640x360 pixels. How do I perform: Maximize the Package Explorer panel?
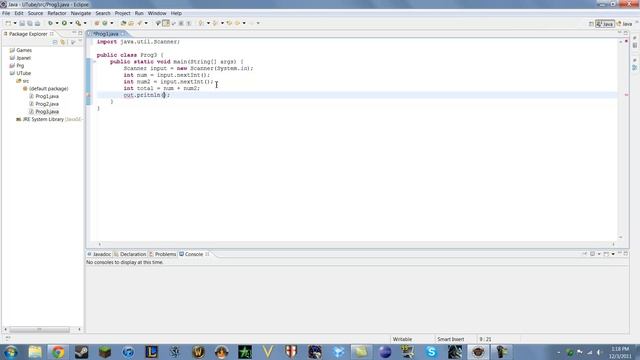click(x=80, y=33)
